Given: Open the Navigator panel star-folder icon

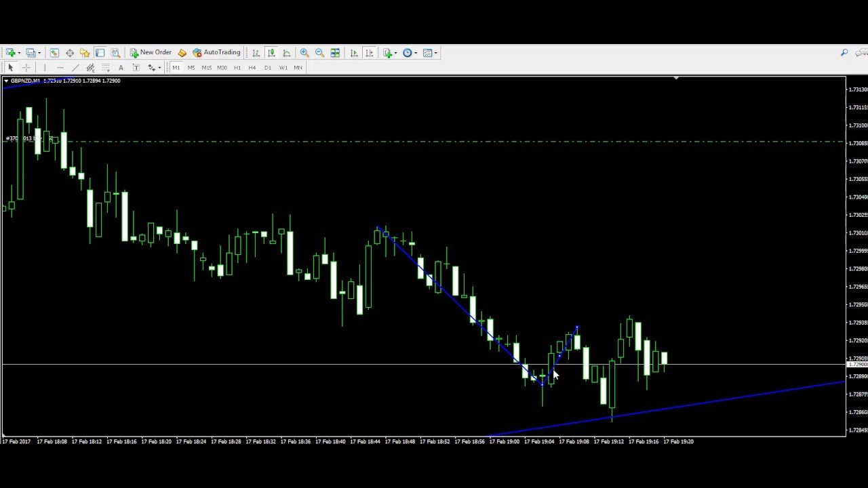Looking at the screenshot, I should pos(85,53).
